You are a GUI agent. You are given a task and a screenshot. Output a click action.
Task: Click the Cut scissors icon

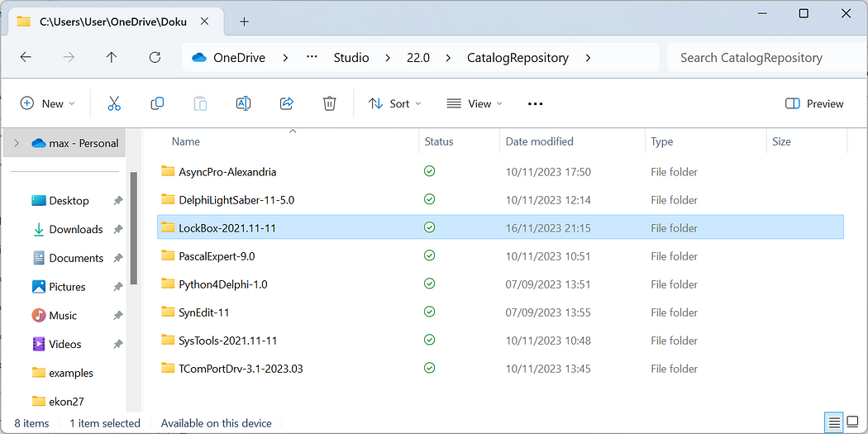[114, 103]
